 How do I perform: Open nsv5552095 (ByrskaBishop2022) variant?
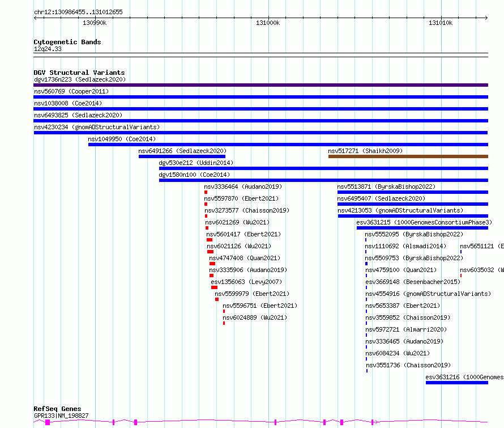pyautogui.click(x=414, y=234)
